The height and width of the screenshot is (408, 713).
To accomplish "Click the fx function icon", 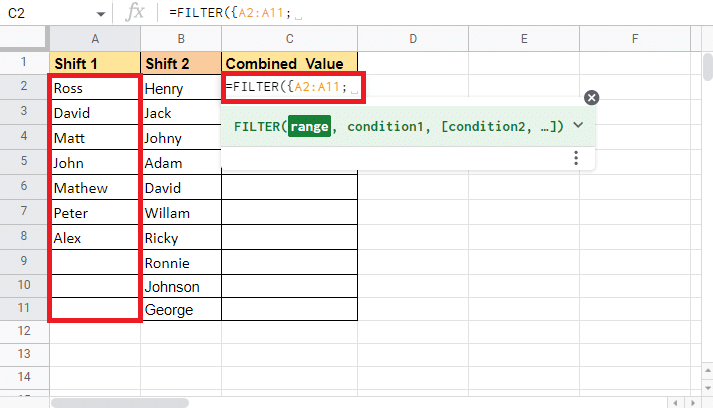I will (135, 12).
